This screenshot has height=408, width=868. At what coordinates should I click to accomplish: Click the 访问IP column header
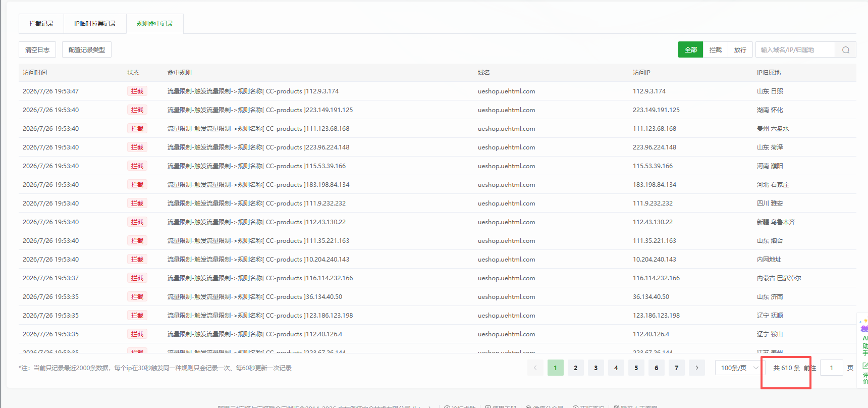641,73
